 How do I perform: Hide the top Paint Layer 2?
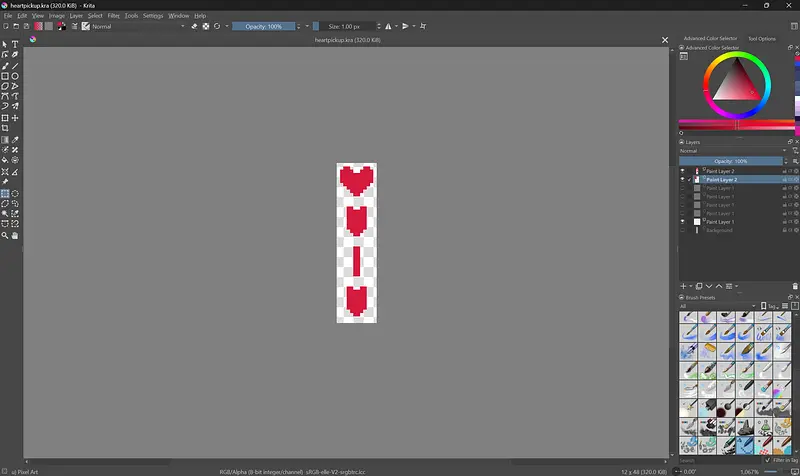click(683, 171)
